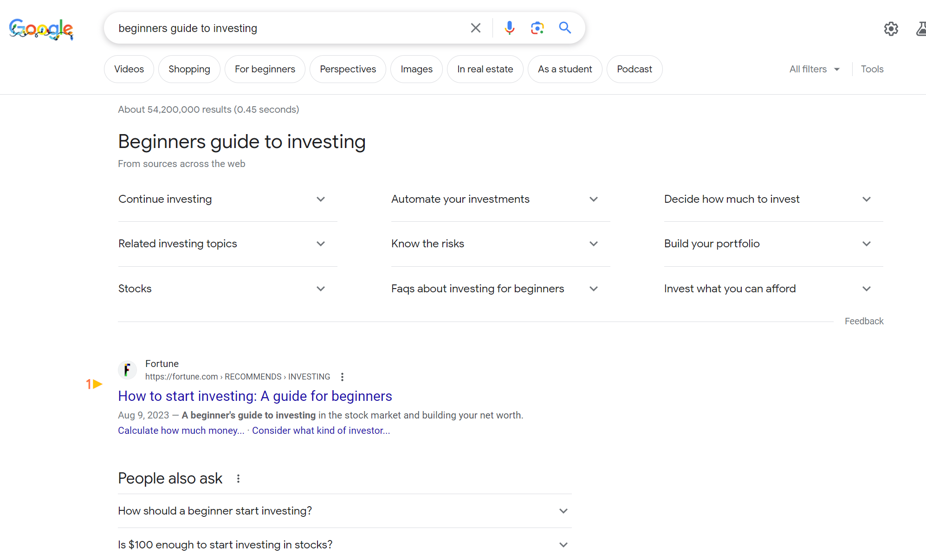
Task: Select the 'Videos' filter tab
Action: point(129,69)
